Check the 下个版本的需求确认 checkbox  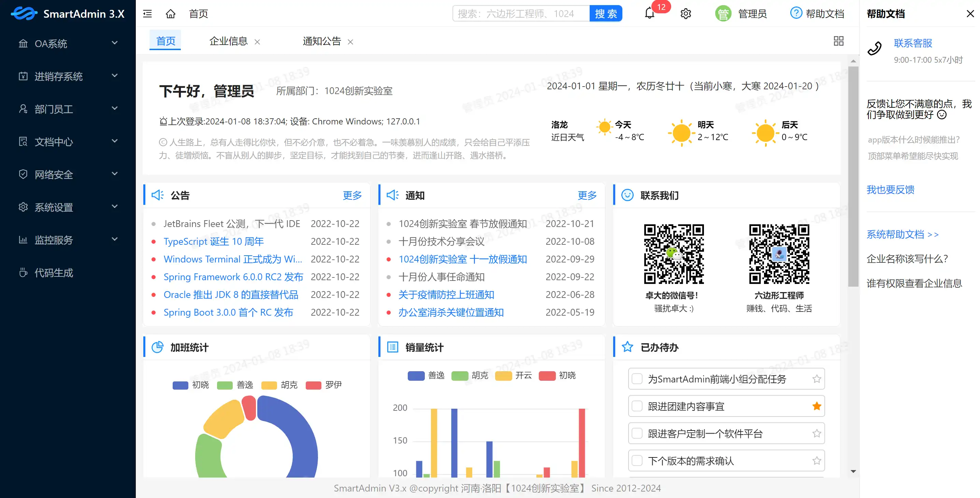click(x=637, y=461)
